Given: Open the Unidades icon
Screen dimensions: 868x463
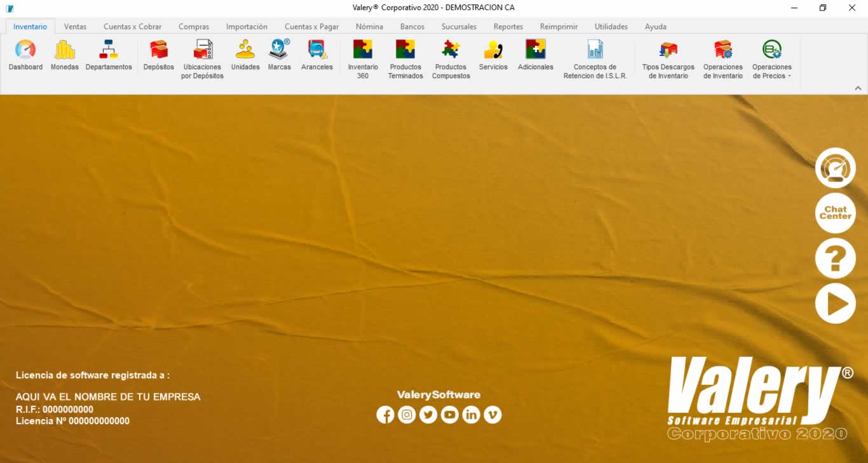Looking at the screenshot, I should (245, 55).
